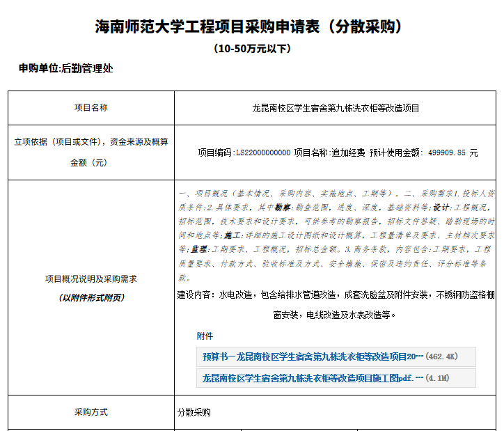Click the 追加经费 project name text
Screen dimensions: 504x431
click(x=348, y=152)
